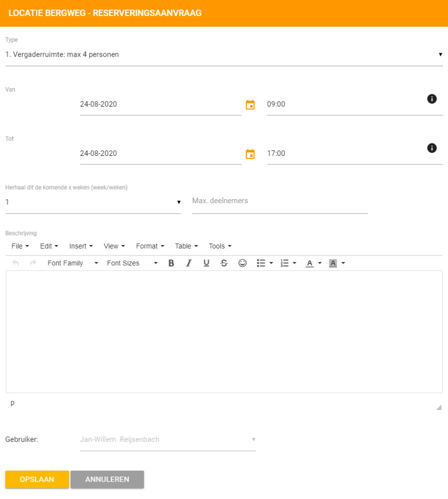
Task: Open the Gebruiker dropdown
Action: pyautogui.click(x=168, y=440)
